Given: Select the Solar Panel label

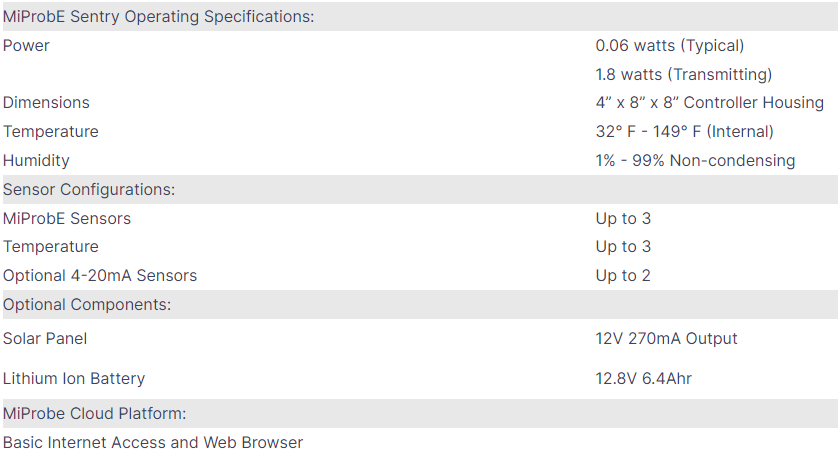Looking at the screenshot, I should coord(45,339).
